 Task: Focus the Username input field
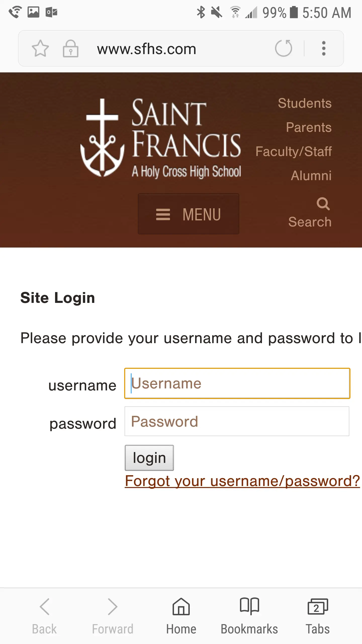[237, 383]
